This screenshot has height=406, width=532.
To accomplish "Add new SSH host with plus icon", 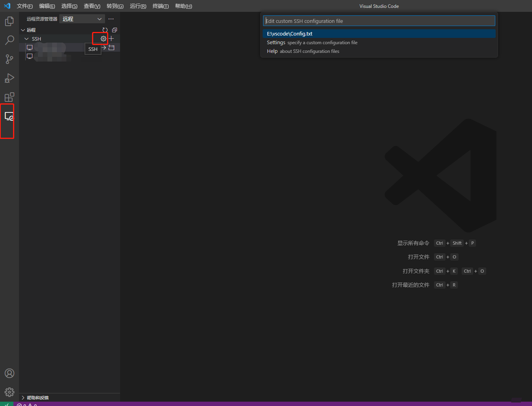I will coord(111,39).
